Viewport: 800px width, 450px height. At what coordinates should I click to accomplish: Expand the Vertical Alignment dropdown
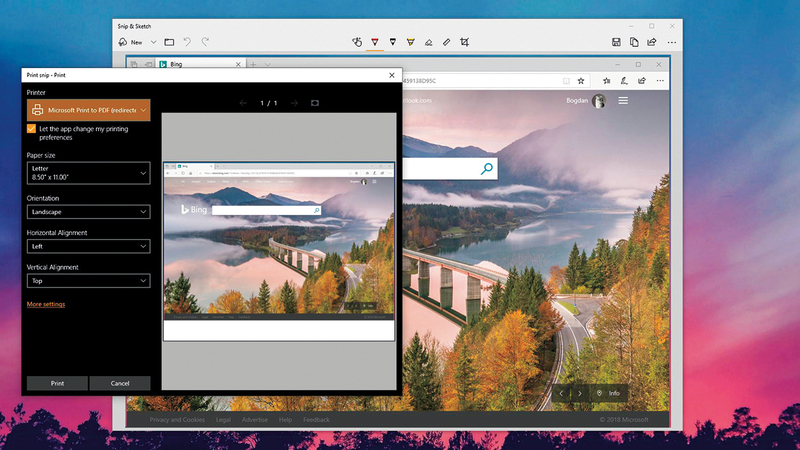tap(88, 281)
